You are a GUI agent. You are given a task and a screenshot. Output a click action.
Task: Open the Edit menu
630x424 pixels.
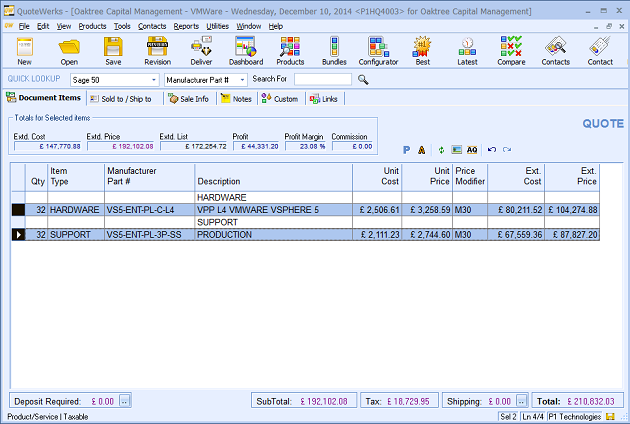pyautogui.click(x=43, y=26)
